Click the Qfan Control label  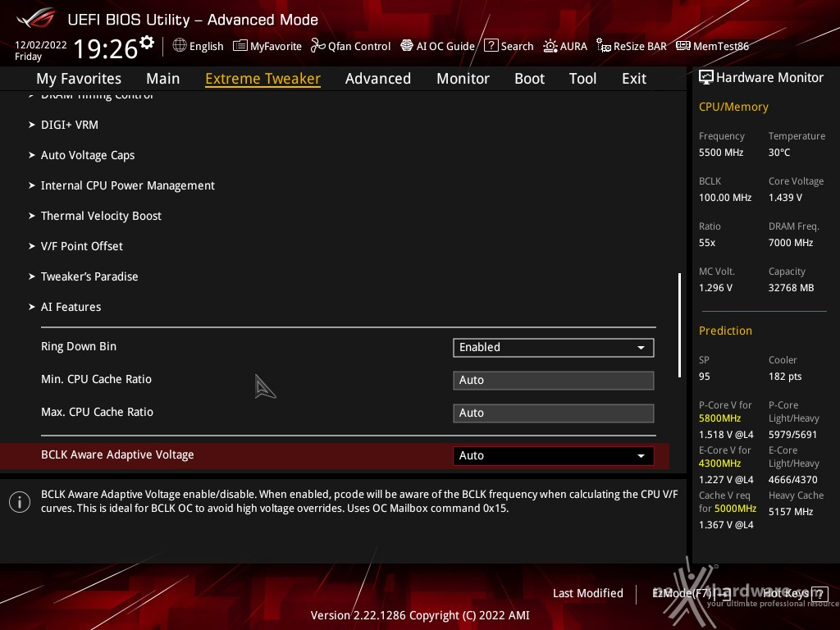pos(359,46)
